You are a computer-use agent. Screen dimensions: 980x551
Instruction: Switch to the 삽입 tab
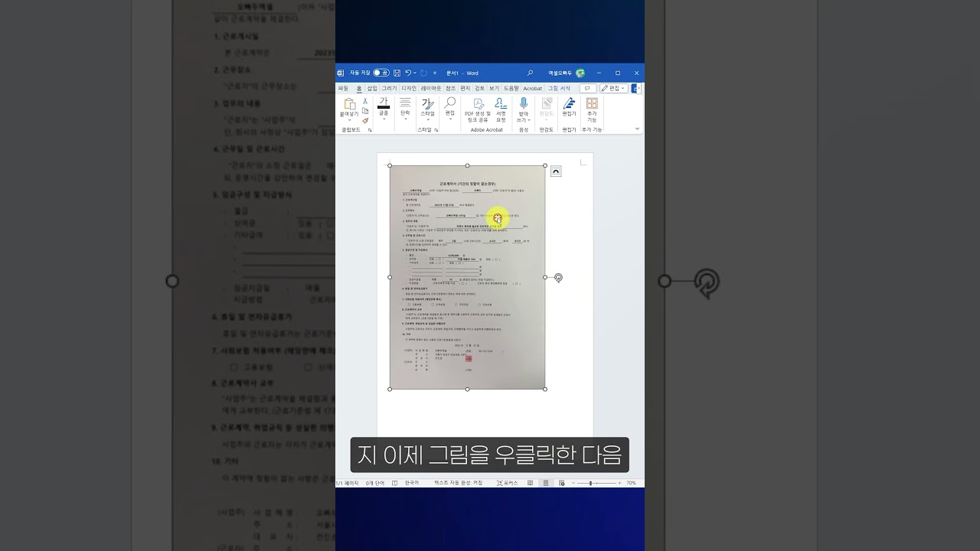[x=372, y=88]
